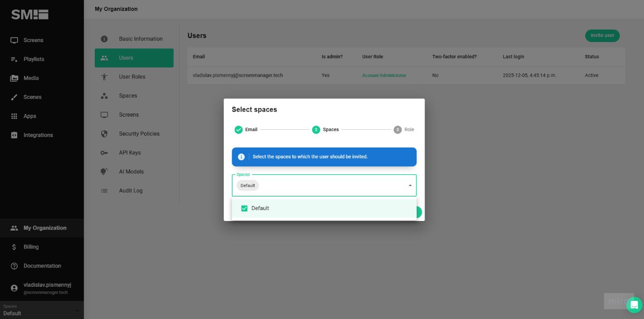This screenshot has width=644, height=319.
Task: Click the Billing dollar icon
Action: (x=14, y=247)
